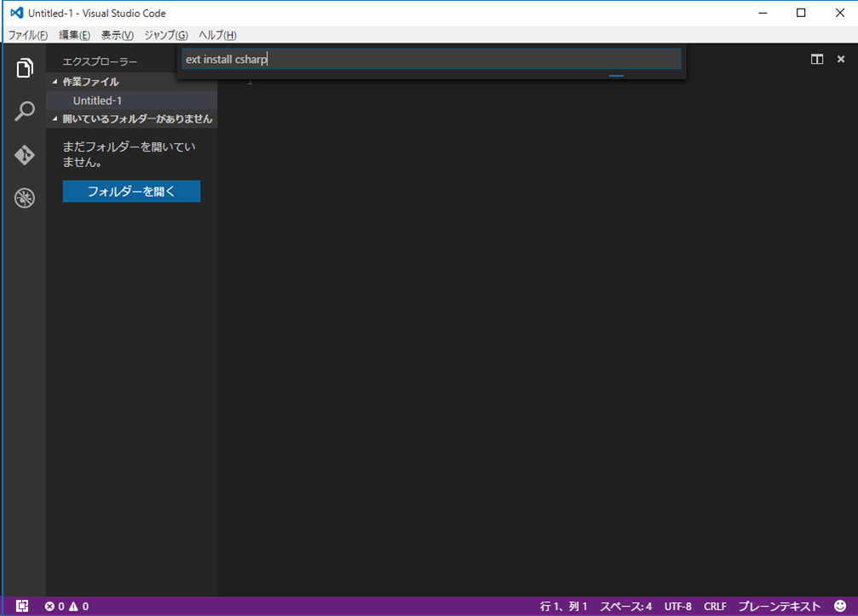
Task: Open the errors count in the status bar
Action: pos(55,606)
